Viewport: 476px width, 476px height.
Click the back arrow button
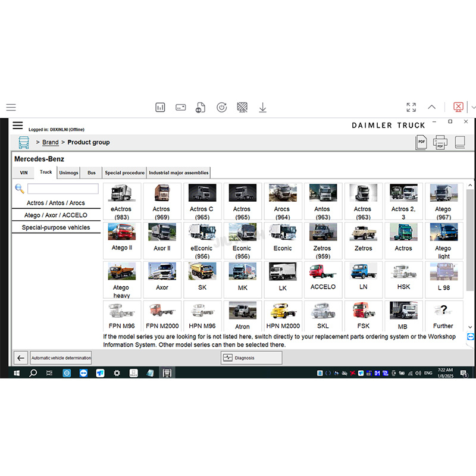coord(21,358)
